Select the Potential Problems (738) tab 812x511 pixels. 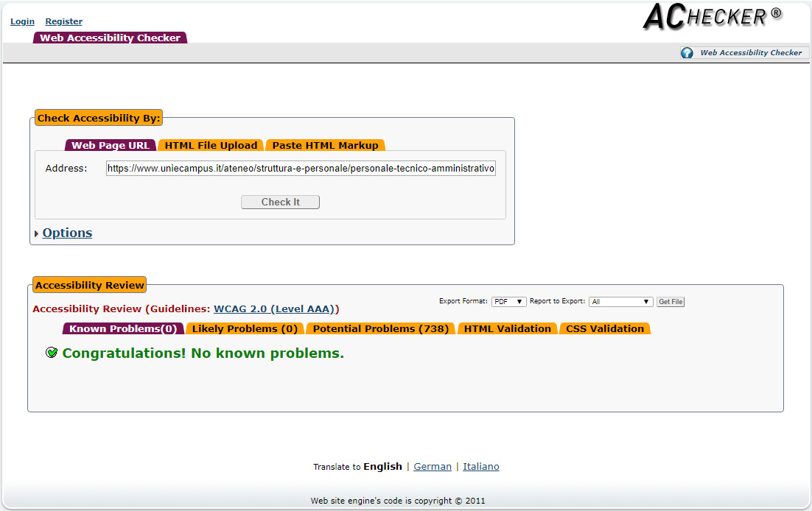[x=381, y=328]
